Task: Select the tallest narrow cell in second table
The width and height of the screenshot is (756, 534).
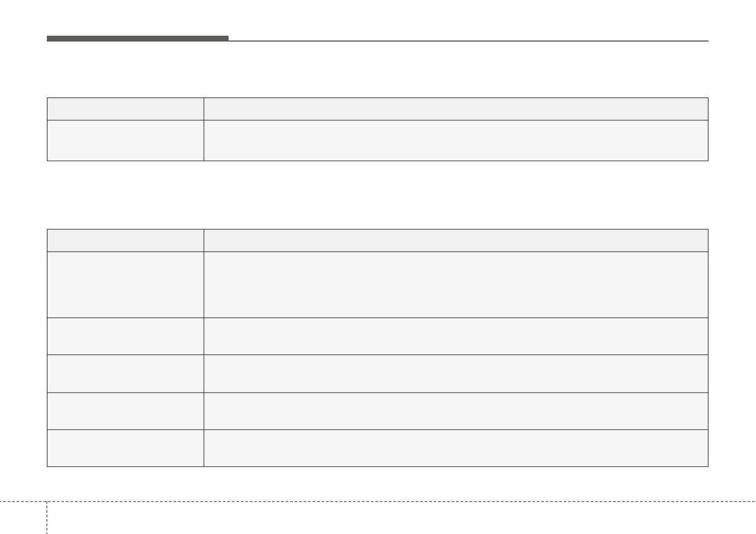Action: tap(125, 284)
